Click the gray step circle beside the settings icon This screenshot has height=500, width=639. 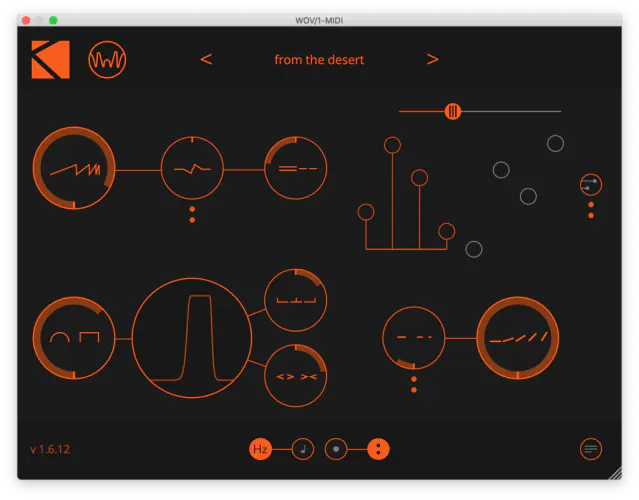pos(528,196)
